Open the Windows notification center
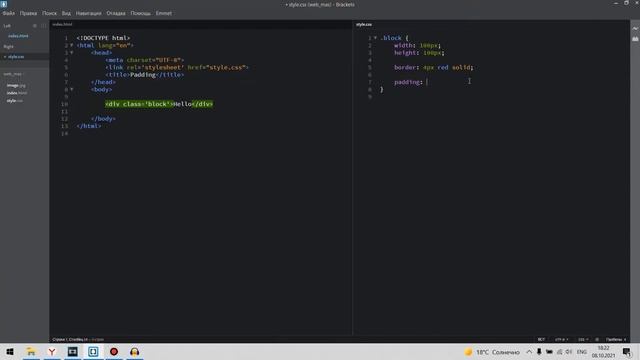This screenshot has width=640, height=360. click(x=627, y=352)
